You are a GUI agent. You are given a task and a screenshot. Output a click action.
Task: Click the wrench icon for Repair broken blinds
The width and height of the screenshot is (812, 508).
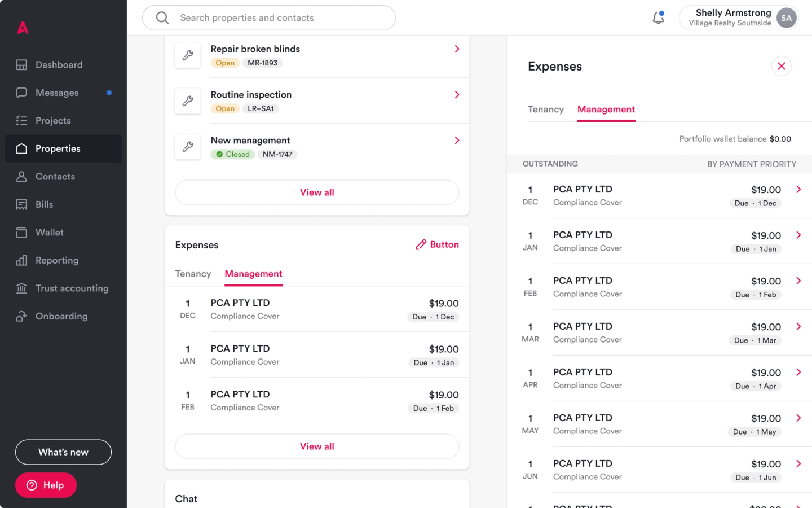pos(188,55)
